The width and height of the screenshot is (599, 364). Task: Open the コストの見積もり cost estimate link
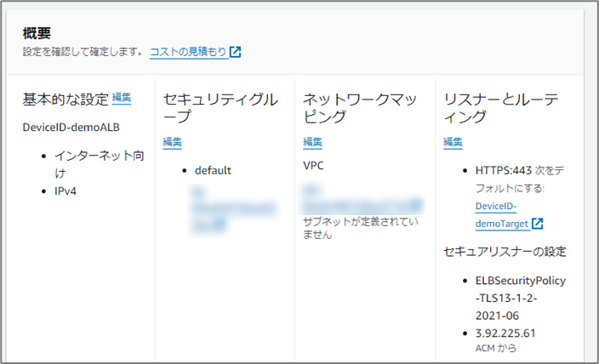tap(188, 52)
